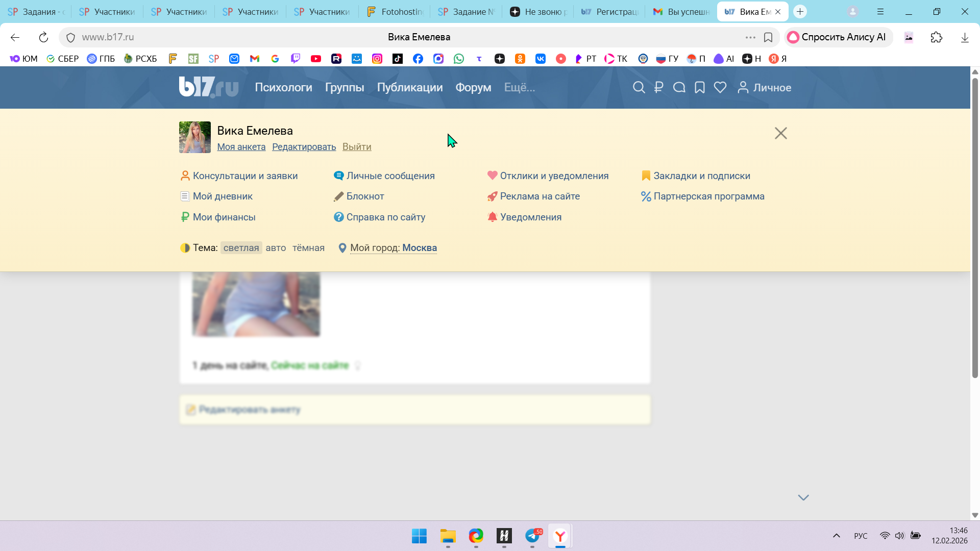Click the down chevron at page bottom
Image resolution: width=980 pixels, height=551 pixels.
[x=803, y=497]
